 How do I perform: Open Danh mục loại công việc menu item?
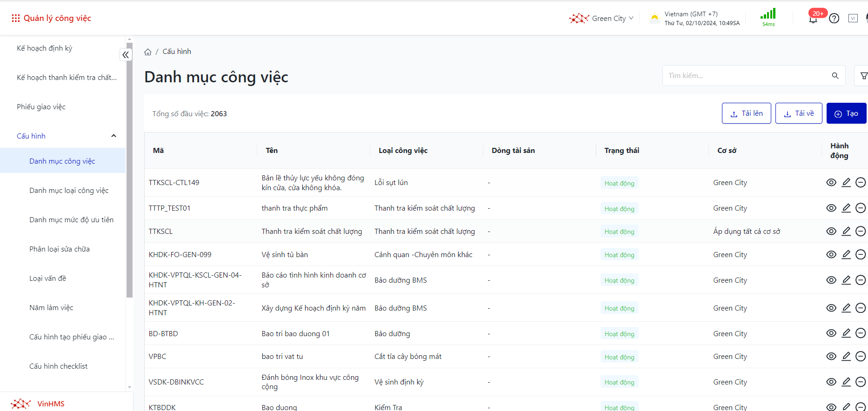coord(69,191)
